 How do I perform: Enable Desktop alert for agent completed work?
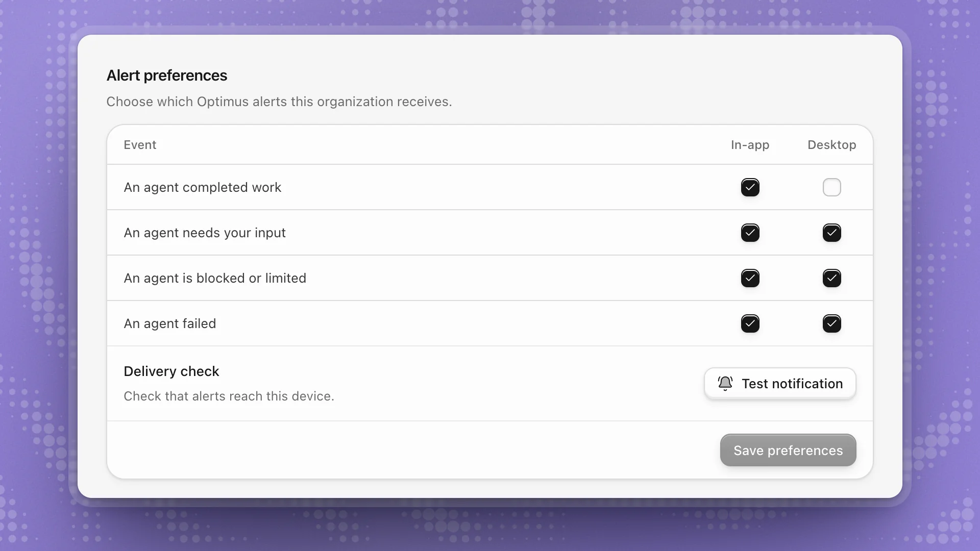pyautogui.click(x=831, y=187)
